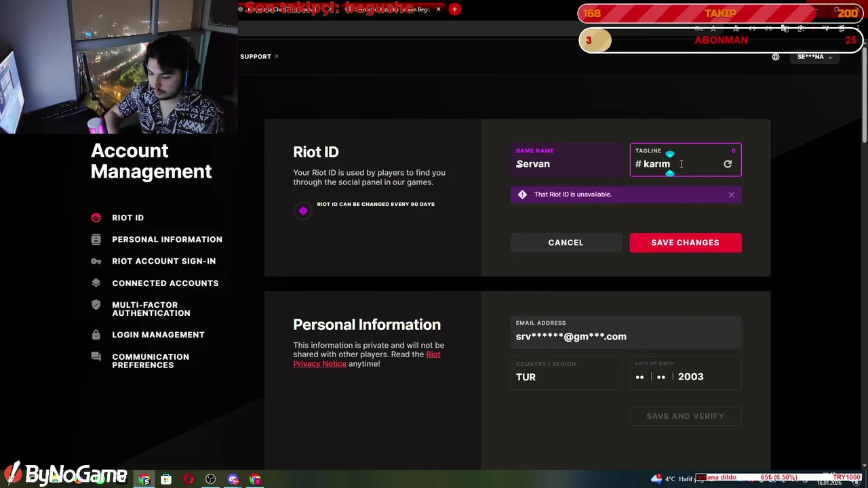Open Chrome from the taskbar
868x488 pixels.
click(x=144, y=479)
